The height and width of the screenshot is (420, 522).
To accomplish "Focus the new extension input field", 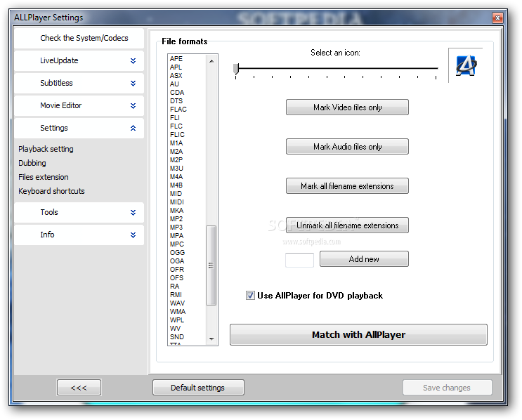I will pyautogui.click(x=299, y=260).
